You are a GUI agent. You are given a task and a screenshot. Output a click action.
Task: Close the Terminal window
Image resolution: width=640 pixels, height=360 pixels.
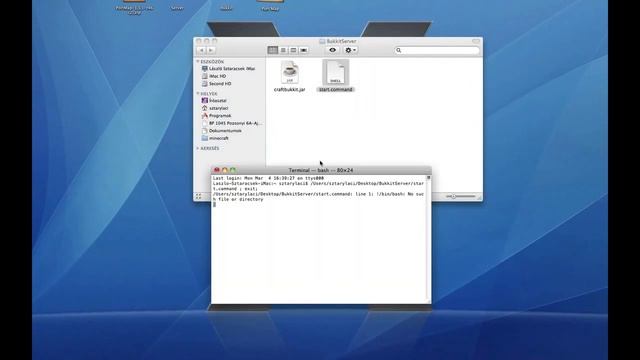point(217,170)
